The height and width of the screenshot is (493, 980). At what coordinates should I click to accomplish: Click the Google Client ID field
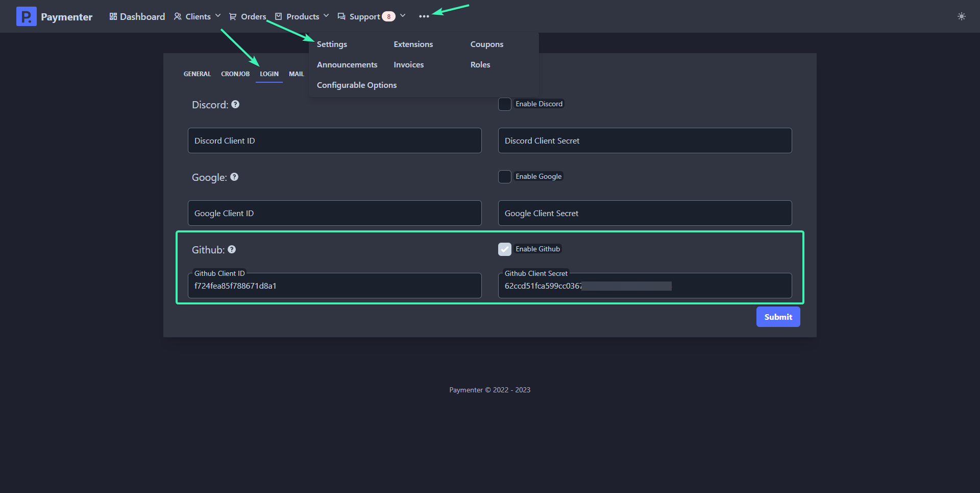335,213
